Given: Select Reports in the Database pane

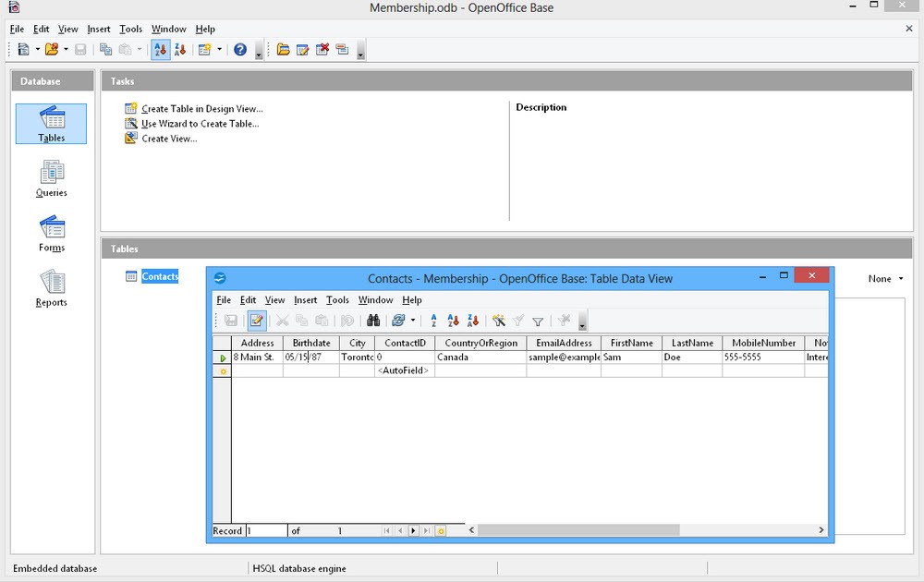Looking at the screenshot, I should tap(51, 288).
